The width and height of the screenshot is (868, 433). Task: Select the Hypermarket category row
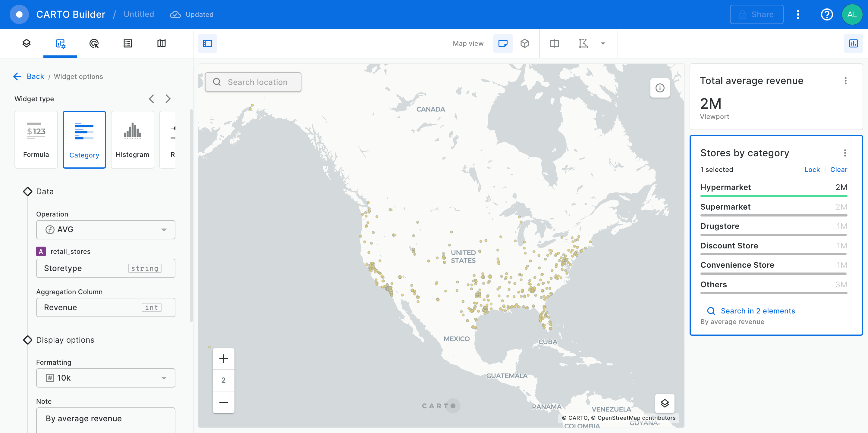tap(774, 190)
